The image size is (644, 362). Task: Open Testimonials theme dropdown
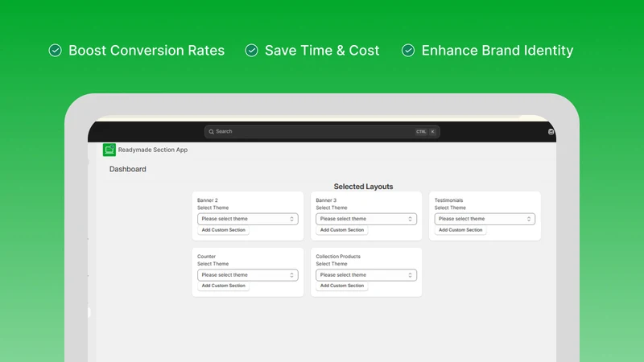click(485, 219)
